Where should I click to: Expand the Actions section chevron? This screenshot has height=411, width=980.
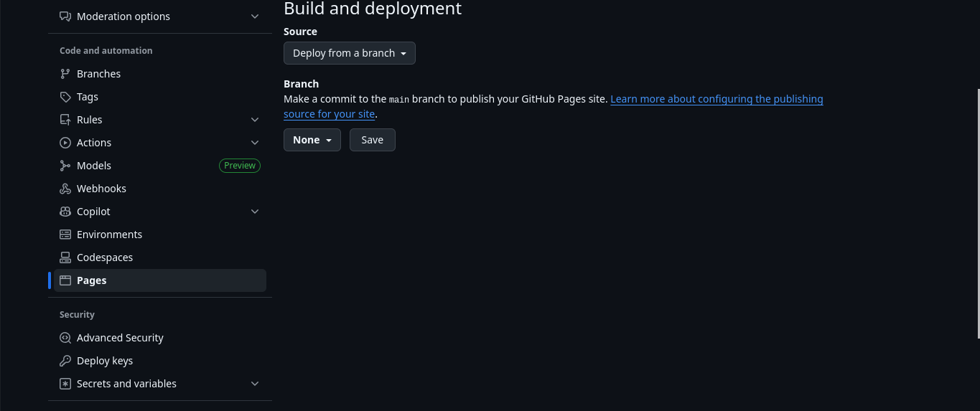(x=255, y=143)
